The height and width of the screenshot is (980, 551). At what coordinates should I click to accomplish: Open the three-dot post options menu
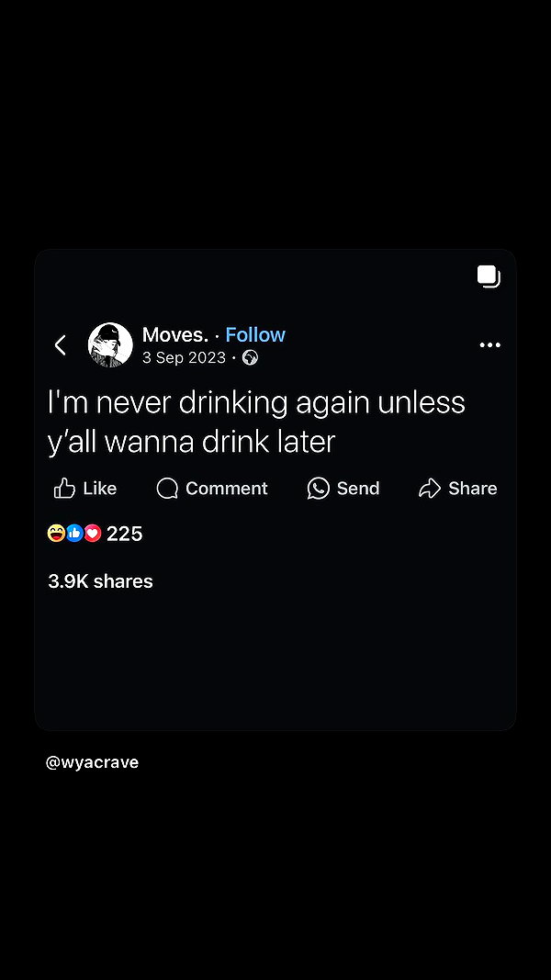(489, 345)
